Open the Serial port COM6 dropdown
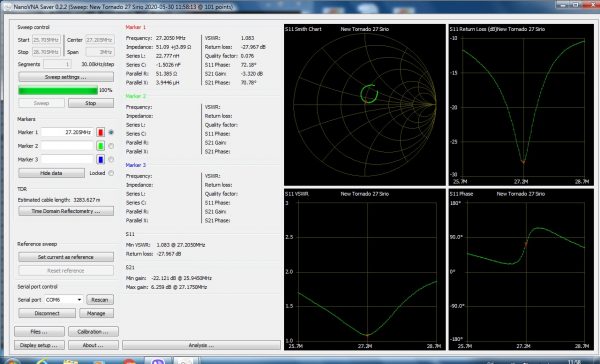Screen dimensions: 600x364 (x=64, y=300)
